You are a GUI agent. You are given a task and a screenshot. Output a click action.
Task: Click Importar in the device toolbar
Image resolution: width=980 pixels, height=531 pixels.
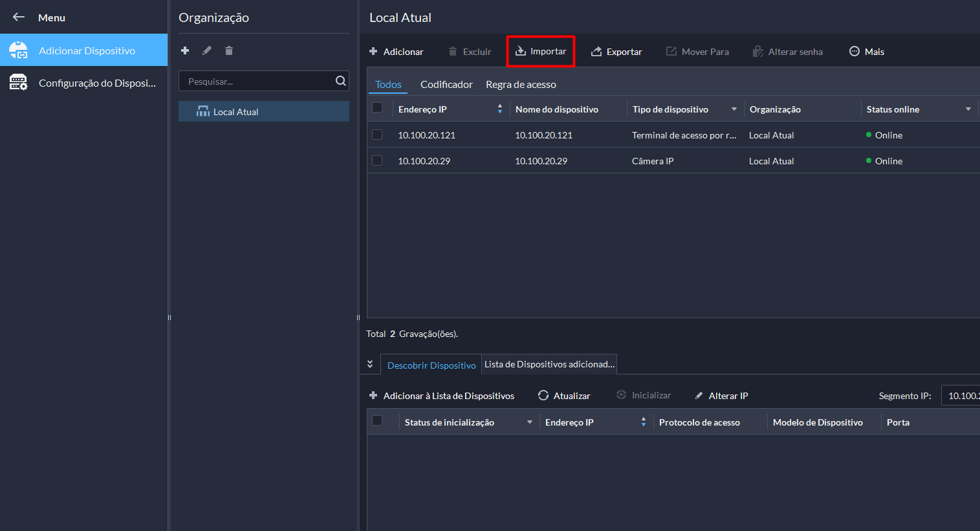click(541, 52)
